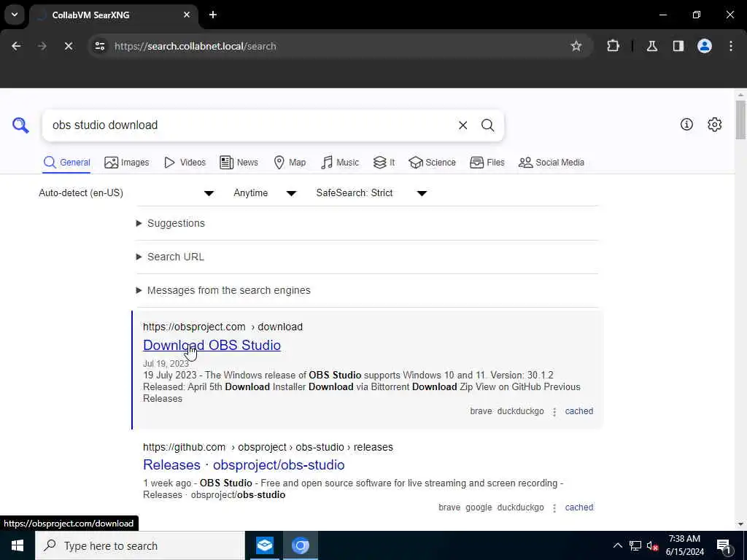747x560 pixels.
Task: Click the 'google' engine label of the GitHub result
Action: click(479, 507)
